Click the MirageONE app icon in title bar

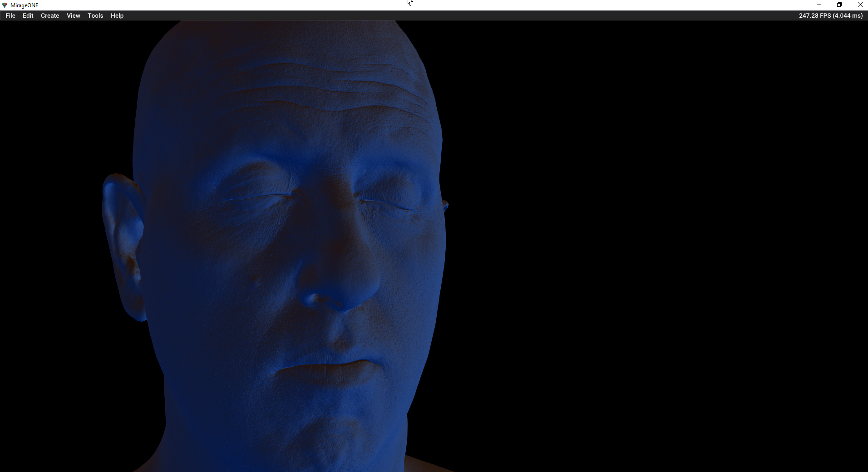tap(5, 5)
